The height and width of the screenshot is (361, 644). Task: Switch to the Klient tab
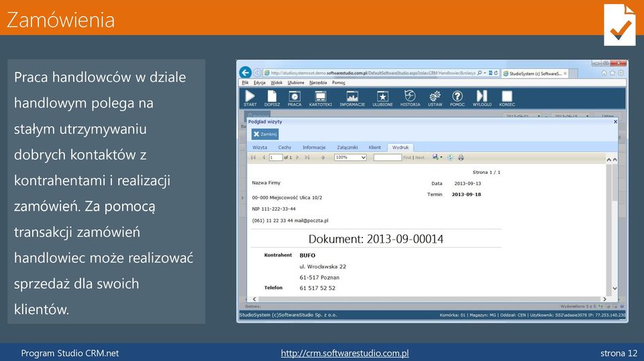click(374, 148)
